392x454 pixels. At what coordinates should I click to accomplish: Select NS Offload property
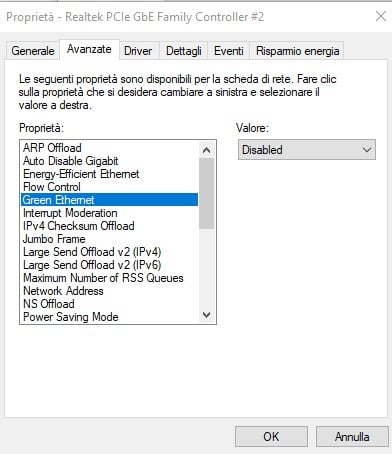[110, 304]
